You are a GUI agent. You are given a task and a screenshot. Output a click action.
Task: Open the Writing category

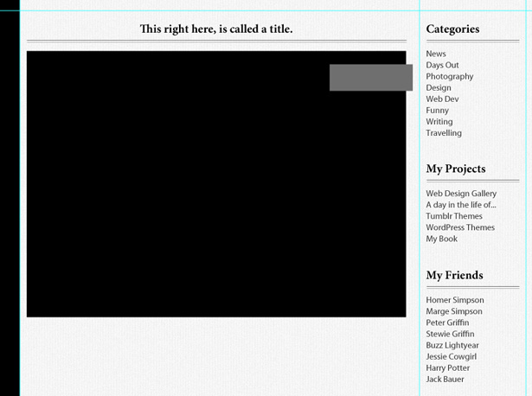click(439, 122)
